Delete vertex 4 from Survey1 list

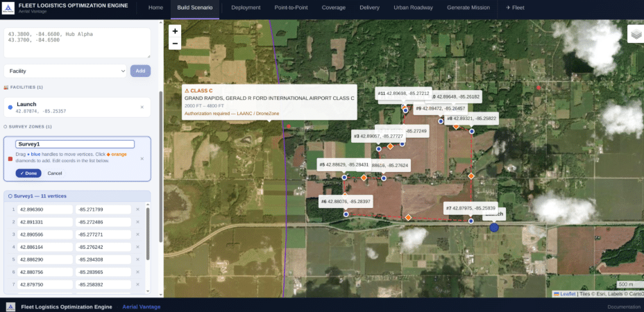pyautogui.click(x=137, y=247)
